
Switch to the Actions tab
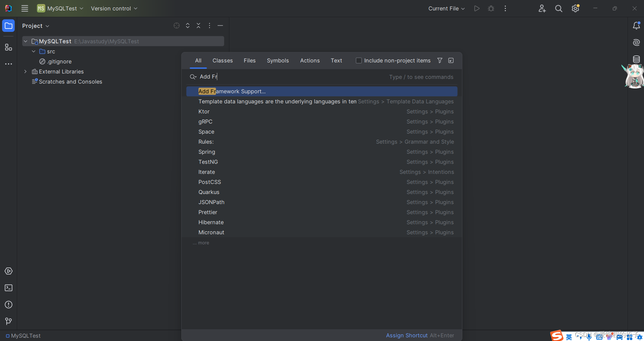[310, 60]
